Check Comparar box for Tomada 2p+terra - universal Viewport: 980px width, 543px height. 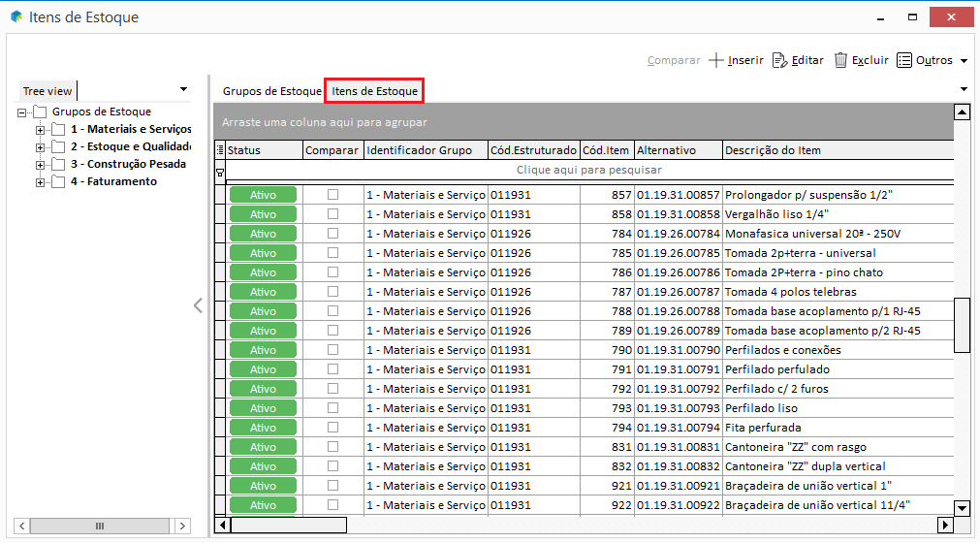coord(333,252)
